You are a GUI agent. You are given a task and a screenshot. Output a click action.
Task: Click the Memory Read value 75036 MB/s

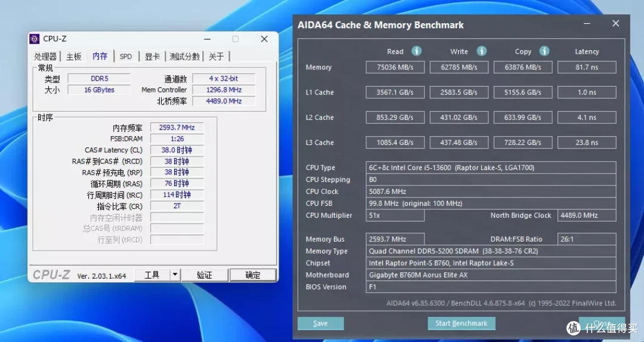click(x=395, y=67)
